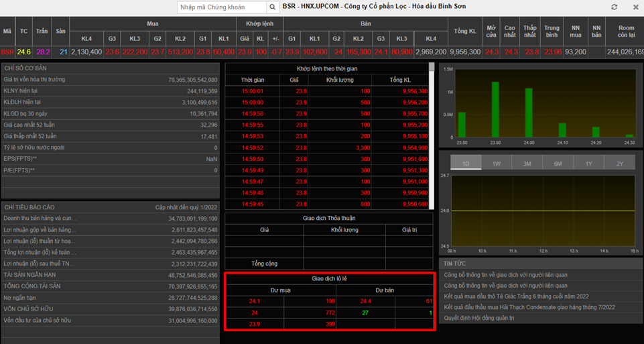This screenshot has height=344, width=644.
Task: Click foreign buy volume 93,200
Action: pyautogui.click(x=576, y=52)
